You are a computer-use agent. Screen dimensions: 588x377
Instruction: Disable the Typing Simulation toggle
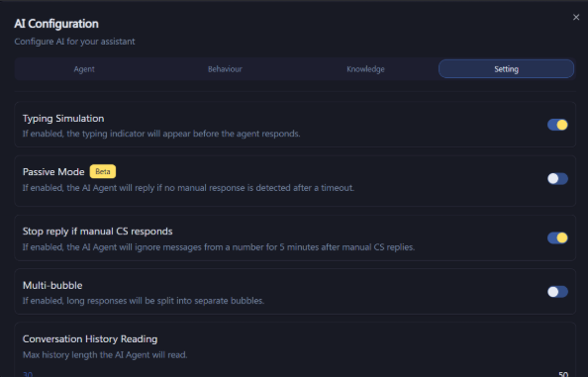tap(557, 125)
